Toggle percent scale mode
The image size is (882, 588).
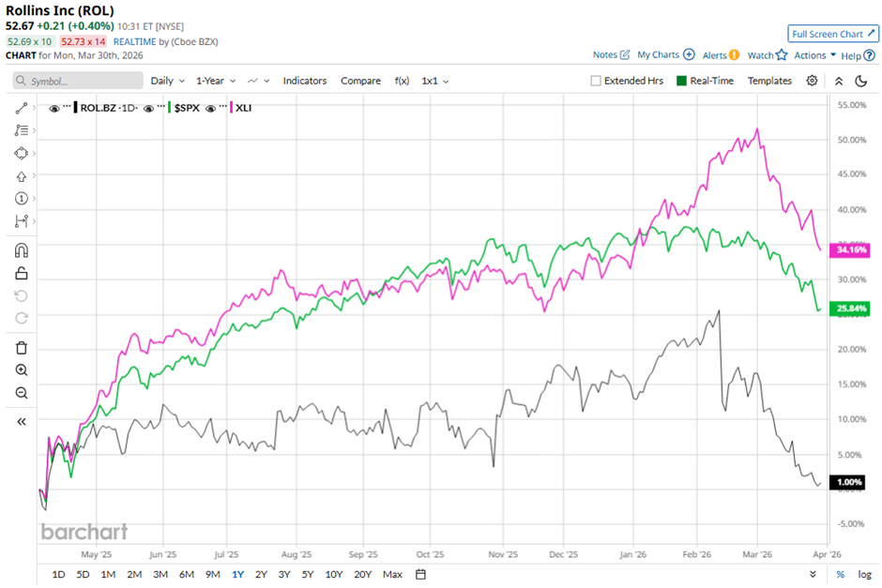pyautogui.click(x=841, y=575)
